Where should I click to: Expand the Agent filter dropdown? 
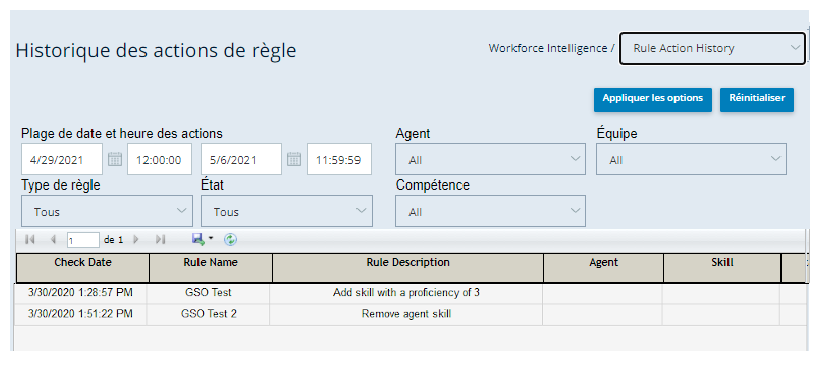point(490,159)
